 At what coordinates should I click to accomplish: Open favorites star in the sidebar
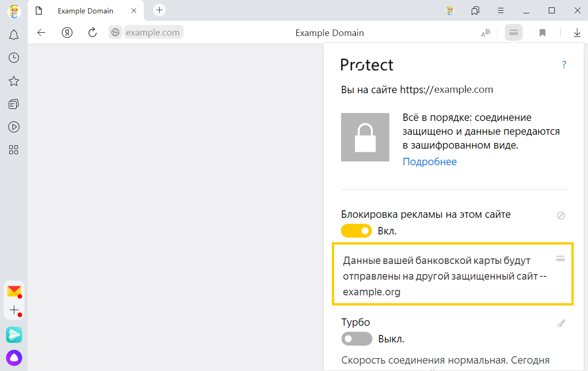(14, 81)
